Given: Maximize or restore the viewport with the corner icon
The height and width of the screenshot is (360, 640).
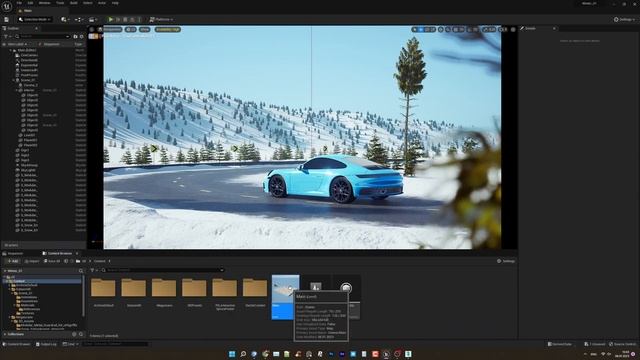Looking at the screenshot, I should click(x=513, y=29).
